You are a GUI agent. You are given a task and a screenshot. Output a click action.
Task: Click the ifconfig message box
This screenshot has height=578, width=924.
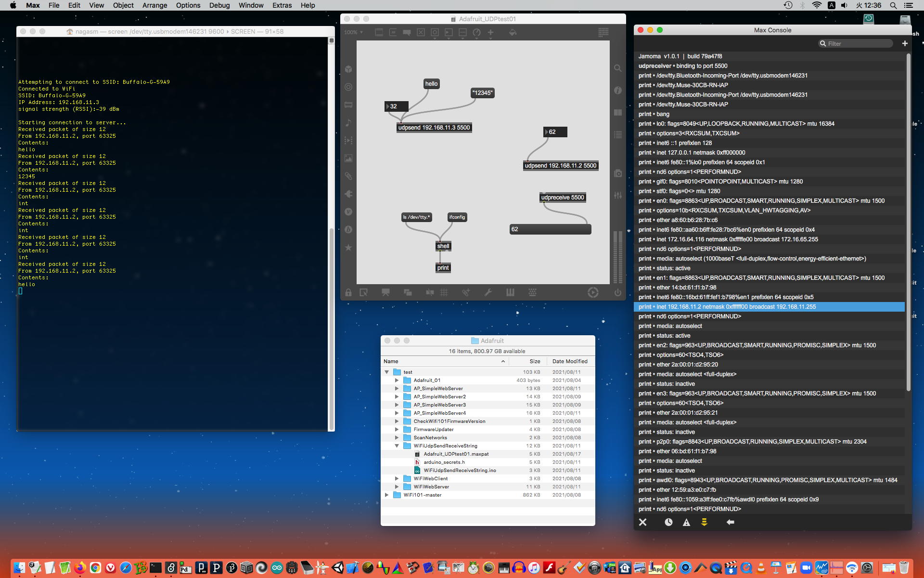(x=457, y=217)
